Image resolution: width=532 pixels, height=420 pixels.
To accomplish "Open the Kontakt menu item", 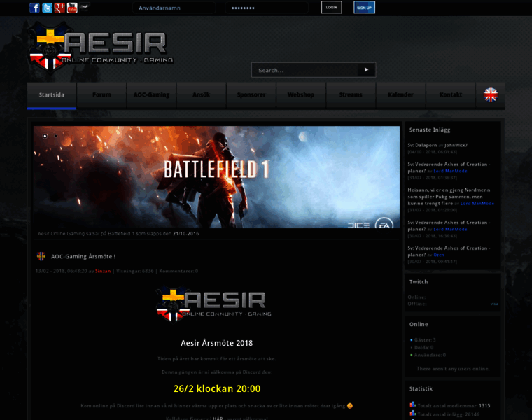I will (x=451, y=95).
